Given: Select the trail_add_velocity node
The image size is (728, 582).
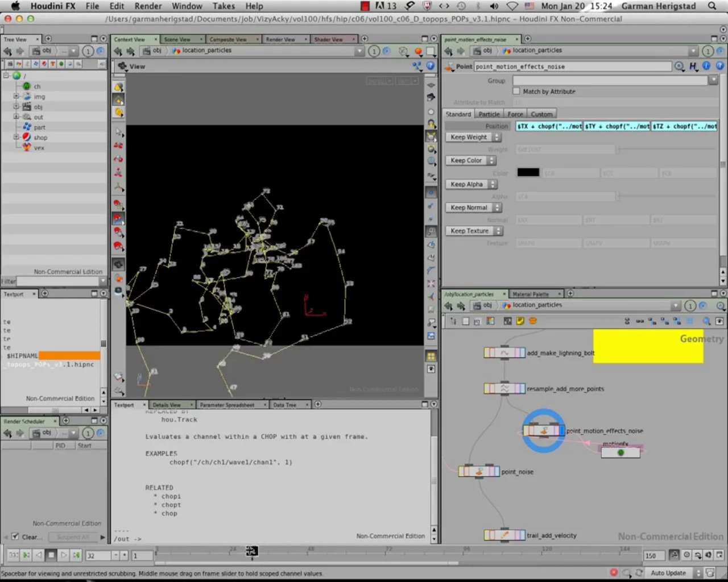Looking at the screenshot, I should (x=504, y=535).
